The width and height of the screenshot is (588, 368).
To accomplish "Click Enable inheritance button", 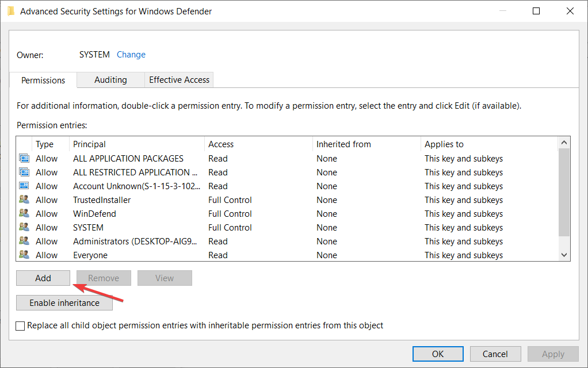I will 64,303.
